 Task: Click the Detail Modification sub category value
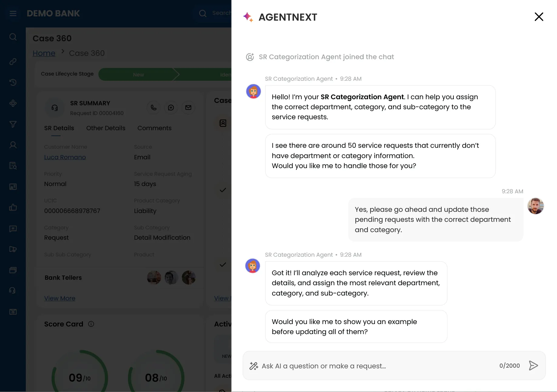coord(162,238)
